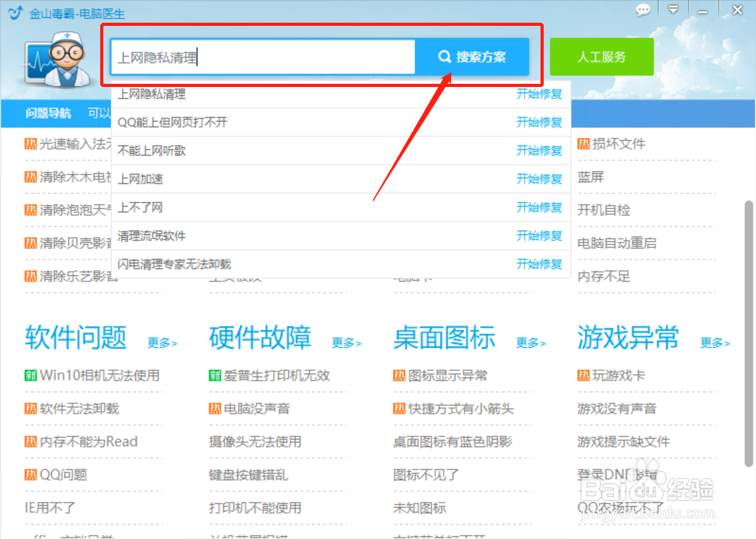Select the 问题导航 tab
Screen dimensions: 756x539
click(49, 113)
